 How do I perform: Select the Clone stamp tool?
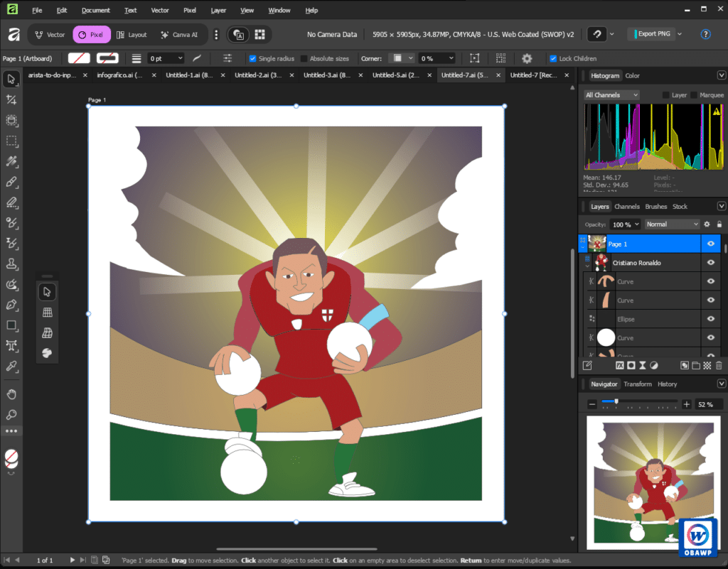(x=11, y=264)
